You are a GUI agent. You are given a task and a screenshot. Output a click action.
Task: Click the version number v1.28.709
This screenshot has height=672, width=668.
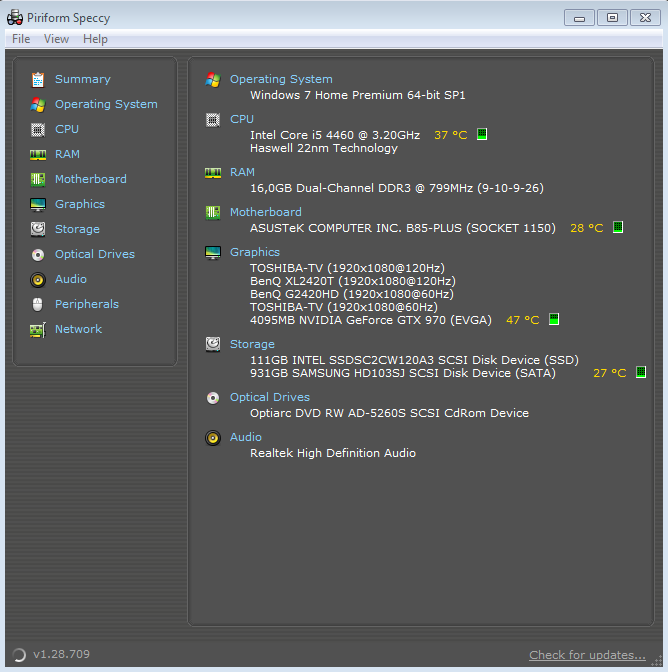(x=61, y=654)
